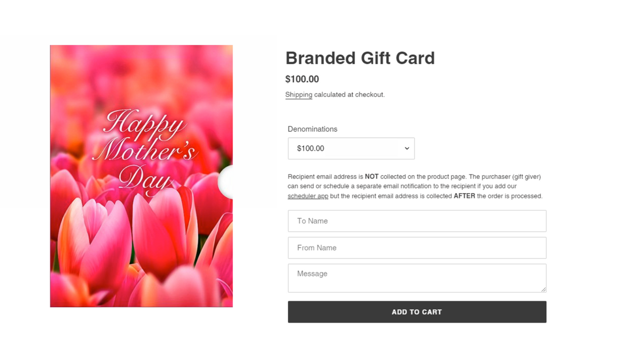This screenshot has width=644, height=362.
Task: Open the scheduler app link
Action: (x=307, y=196)
